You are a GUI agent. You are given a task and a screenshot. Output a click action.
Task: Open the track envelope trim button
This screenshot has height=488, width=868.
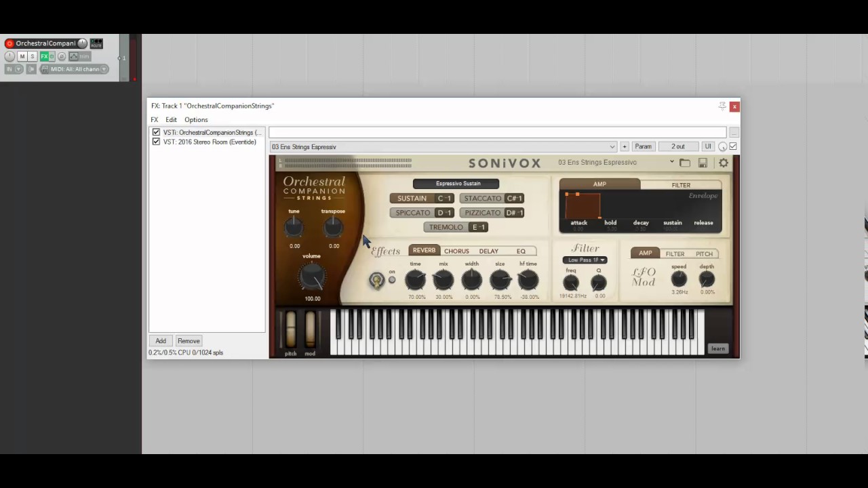pos(80,56)
